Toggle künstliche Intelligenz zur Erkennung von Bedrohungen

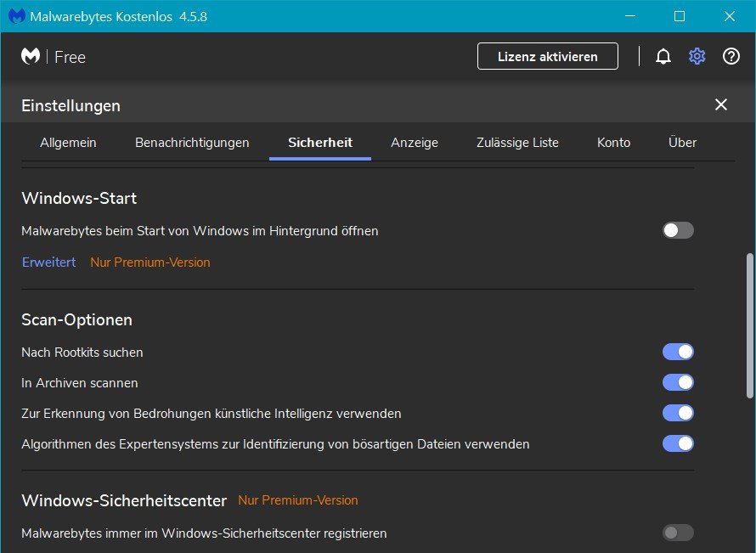678,413
